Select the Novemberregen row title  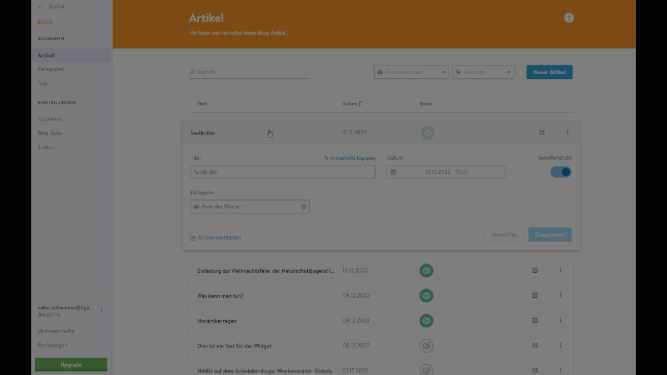pyautogui.click(x=217, y=321)
